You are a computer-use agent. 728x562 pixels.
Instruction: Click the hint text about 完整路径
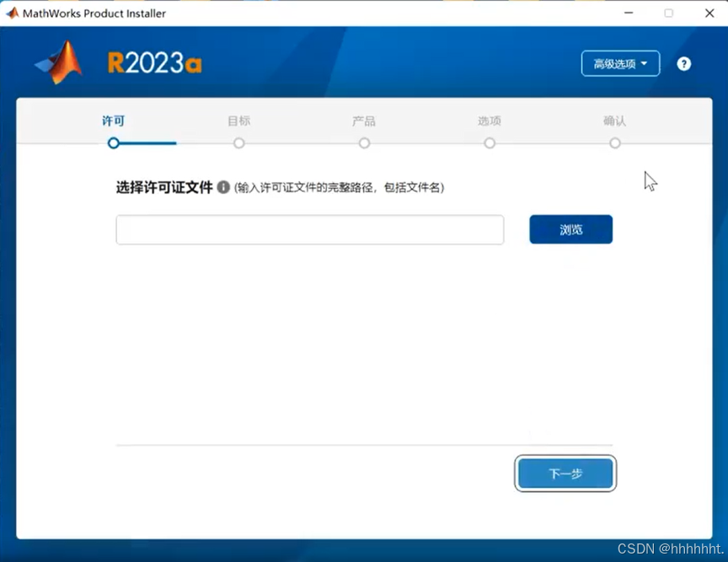(x=339, y=187)
